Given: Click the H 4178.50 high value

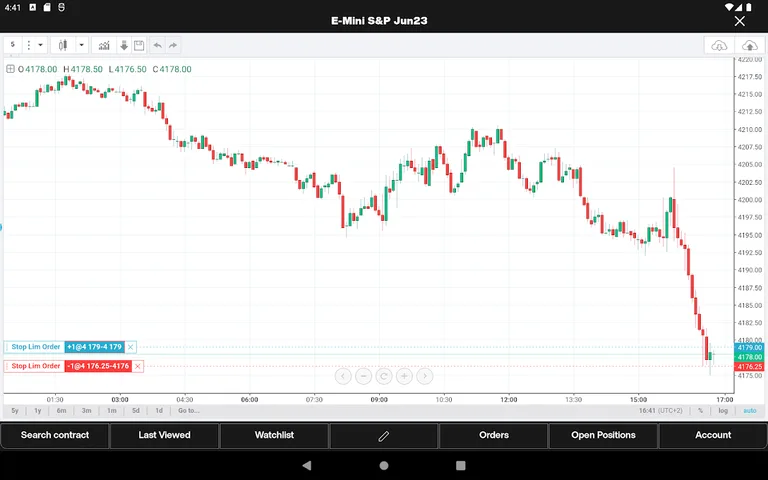Looking at the screenshot, I should coord(83,69).
